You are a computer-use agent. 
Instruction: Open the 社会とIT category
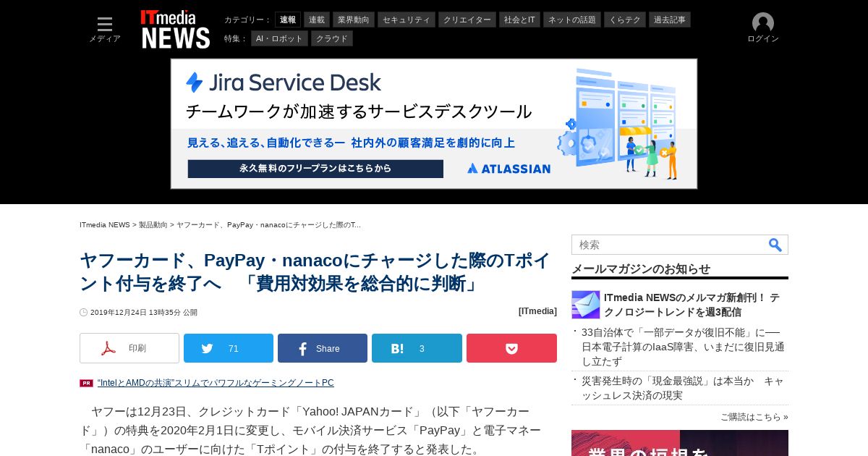[519, 20]
